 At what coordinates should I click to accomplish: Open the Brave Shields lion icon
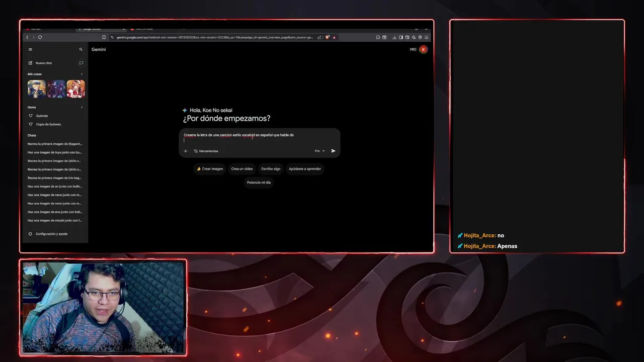click(328, 37)
